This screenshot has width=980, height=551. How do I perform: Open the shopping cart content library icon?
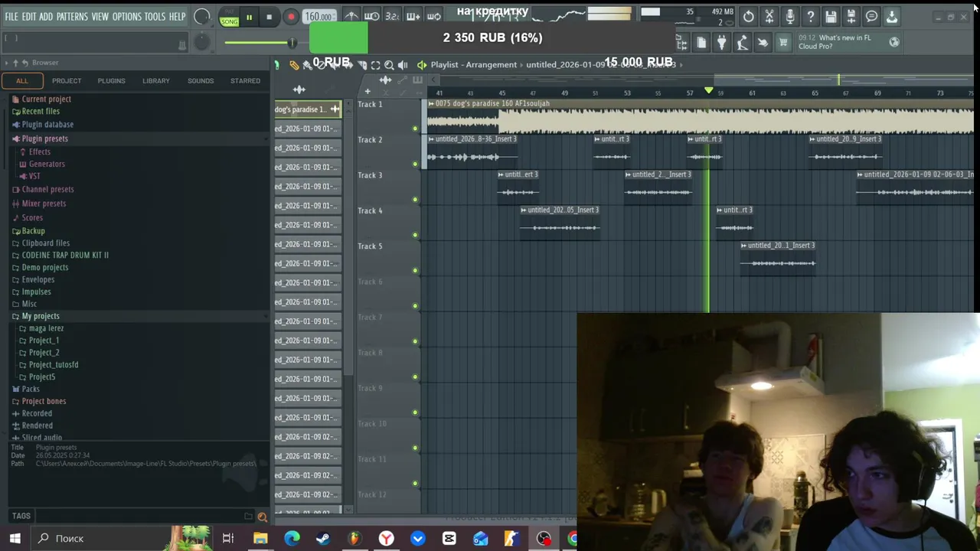(782, 43)
